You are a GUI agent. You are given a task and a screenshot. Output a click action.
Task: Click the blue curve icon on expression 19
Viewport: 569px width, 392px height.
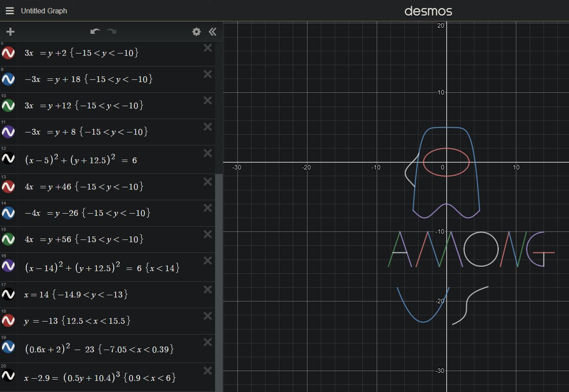(8, 347)
